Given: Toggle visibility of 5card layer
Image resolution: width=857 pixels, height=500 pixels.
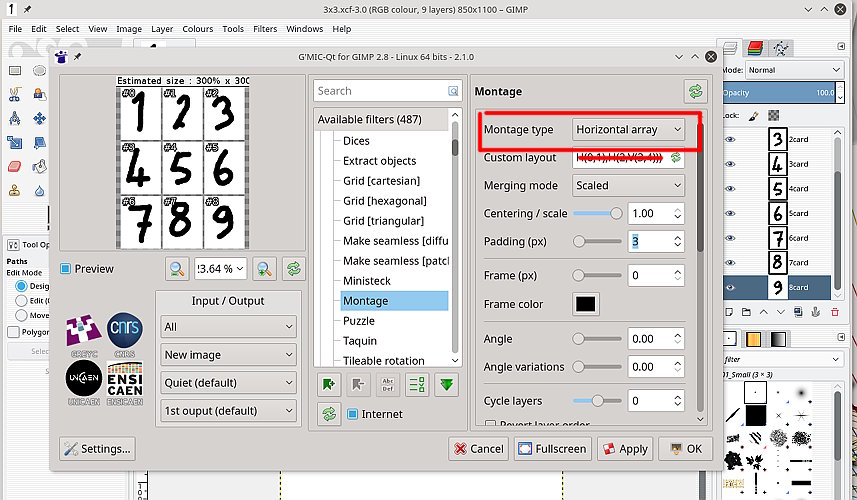Looking at the screenshot, I should pos(730,213).
